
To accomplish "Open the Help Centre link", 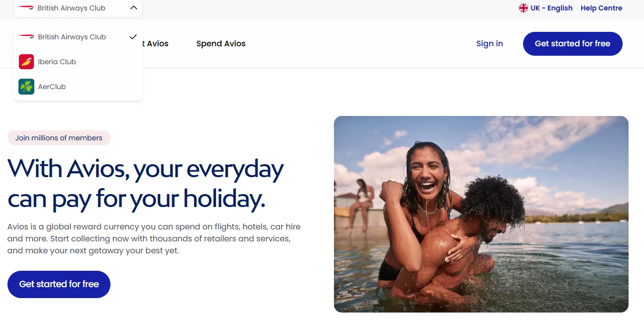I will tap(602, 8).
